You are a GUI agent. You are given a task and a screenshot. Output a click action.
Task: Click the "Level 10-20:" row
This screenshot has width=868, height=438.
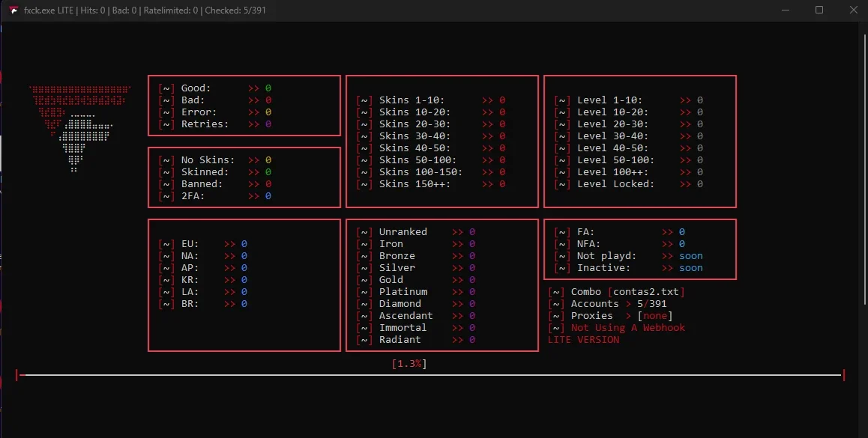pos(629,112)
